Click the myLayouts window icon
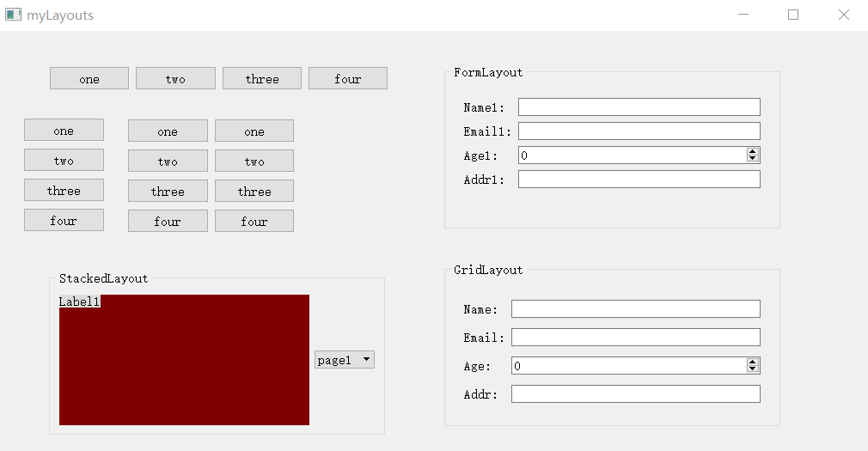Viewport: 868px width, 451px height. click(x=13, y=15)
